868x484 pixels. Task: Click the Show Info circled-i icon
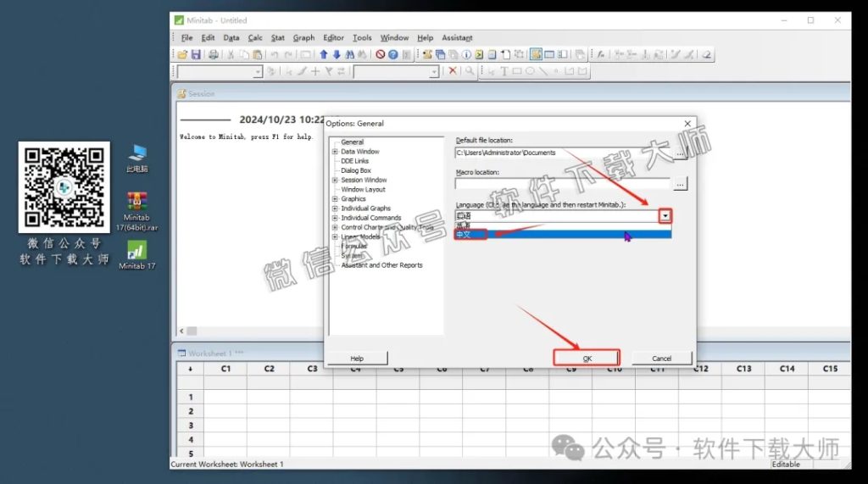466,54
